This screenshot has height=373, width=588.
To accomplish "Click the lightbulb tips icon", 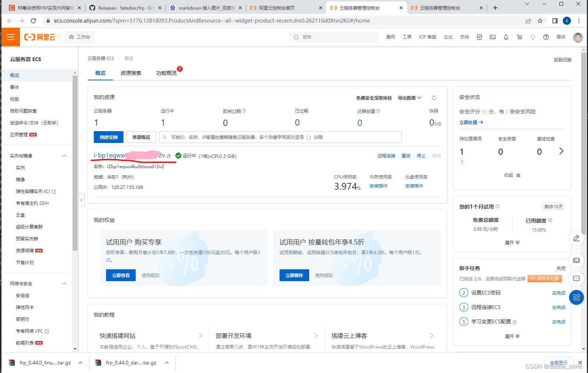I will click(533, 37).
